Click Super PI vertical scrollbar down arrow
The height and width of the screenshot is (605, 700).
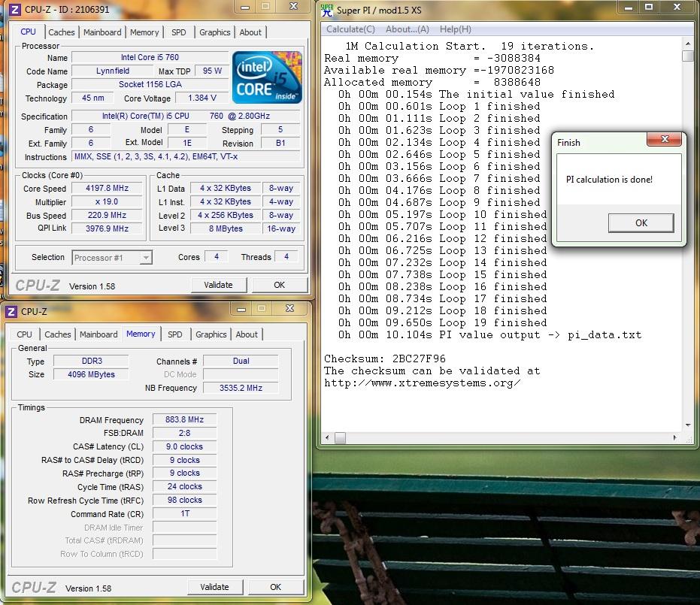pos(687,425)
